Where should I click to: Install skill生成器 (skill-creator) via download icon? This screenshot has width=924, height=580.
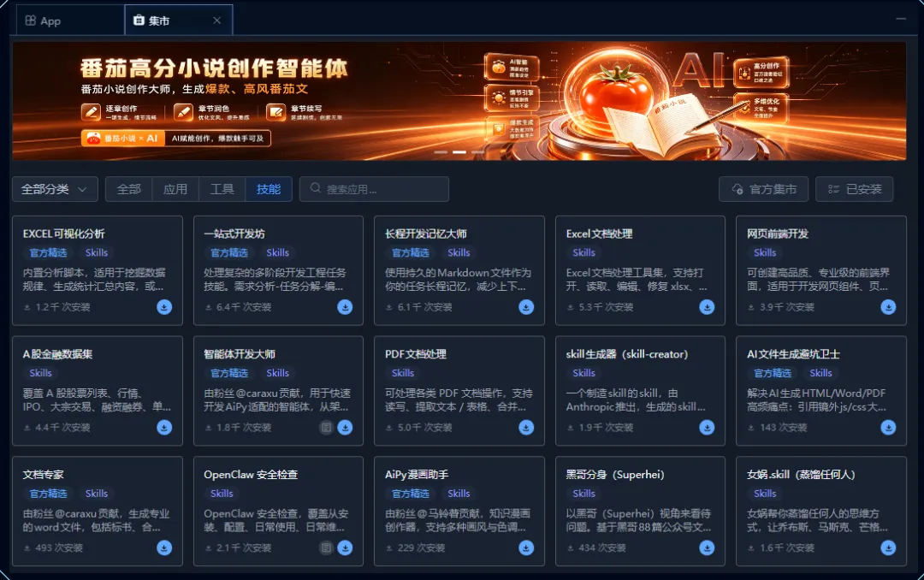click(707, 428)
